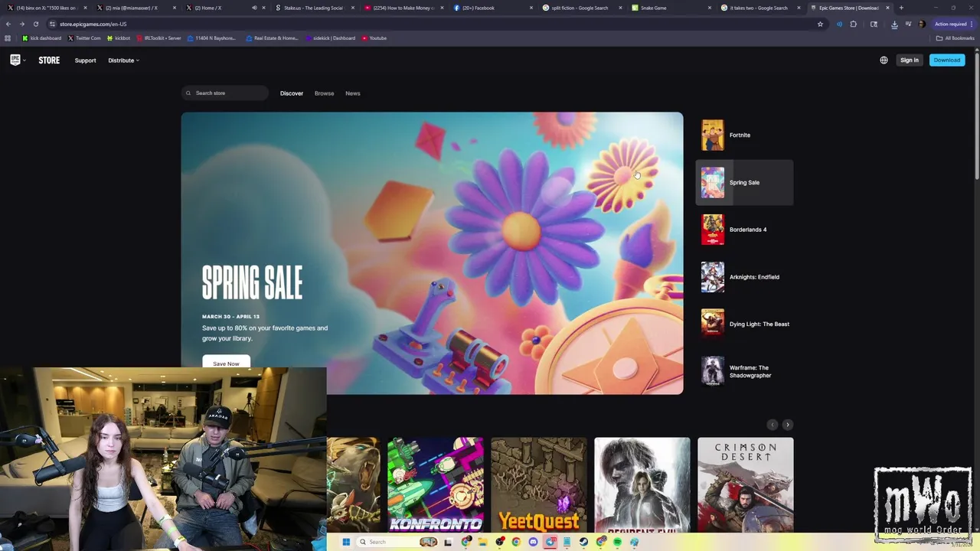The height and width of the screenshot is (551, 980).
Task: Switch to the Browse tab
Action: pyautogui.click(x=324, y=93)
